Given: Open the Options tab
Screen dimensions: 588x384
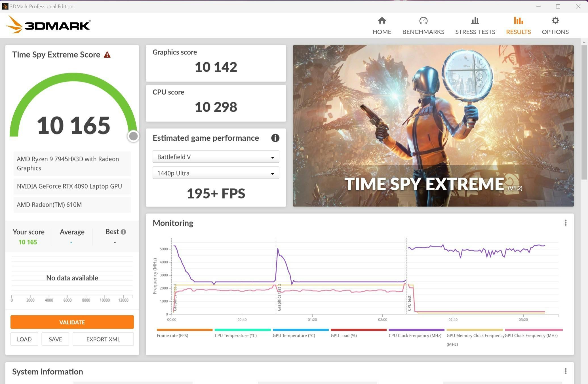Looking at the screenshot, I should [555, 26].
